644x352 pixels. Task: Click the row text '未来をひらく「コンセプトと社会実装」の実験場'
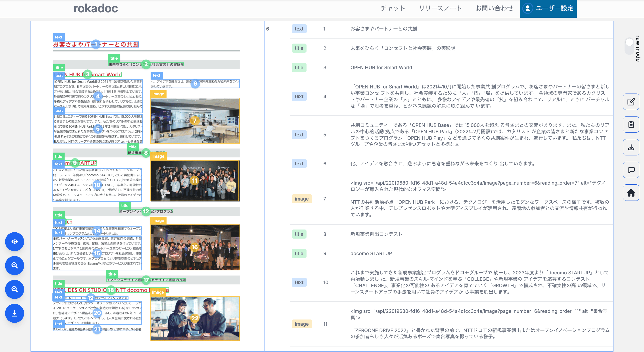403,48
